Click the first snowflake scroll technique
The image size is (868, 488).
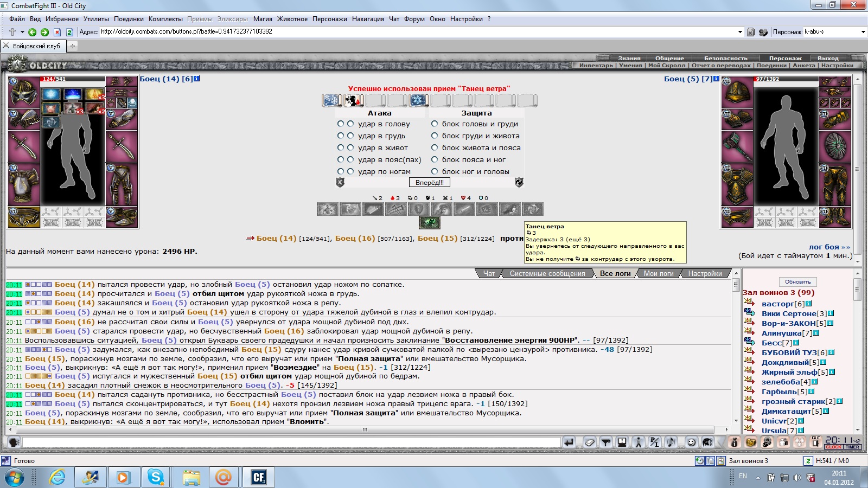[x=331, y=100]
